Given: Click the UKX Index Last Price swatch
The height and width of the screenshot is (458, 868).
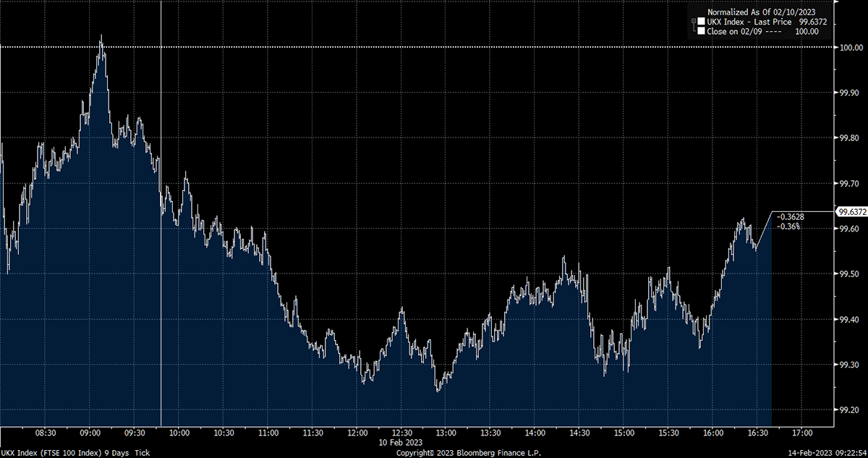Looking at the screenshot, I should point(701,22).
